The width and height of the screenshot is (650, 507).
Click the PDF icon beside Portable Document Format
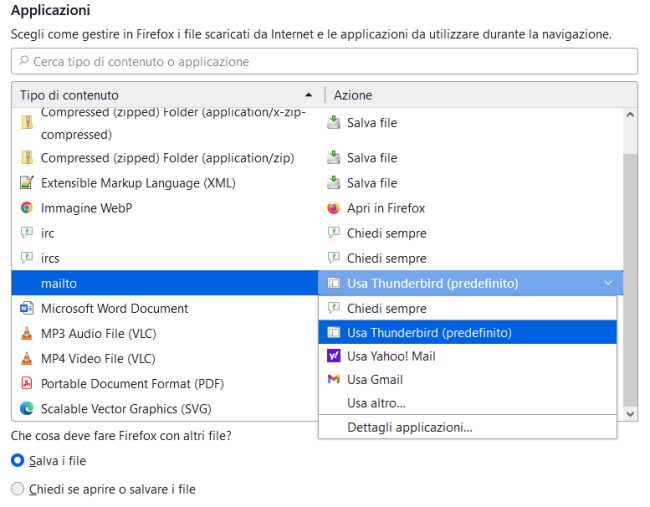(x=27, y=383)
